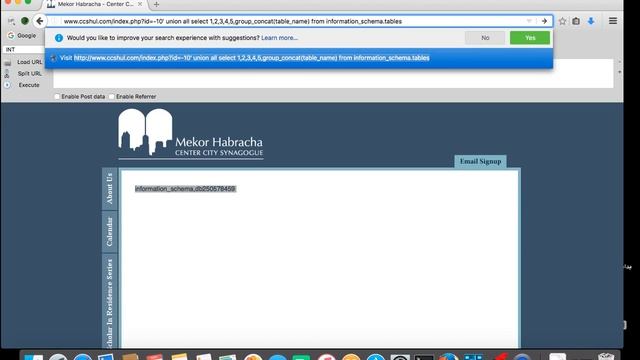Open the Firefox hamburger menu
The height and width of the screenshot is (360, 640).
(x=613, y=21)
